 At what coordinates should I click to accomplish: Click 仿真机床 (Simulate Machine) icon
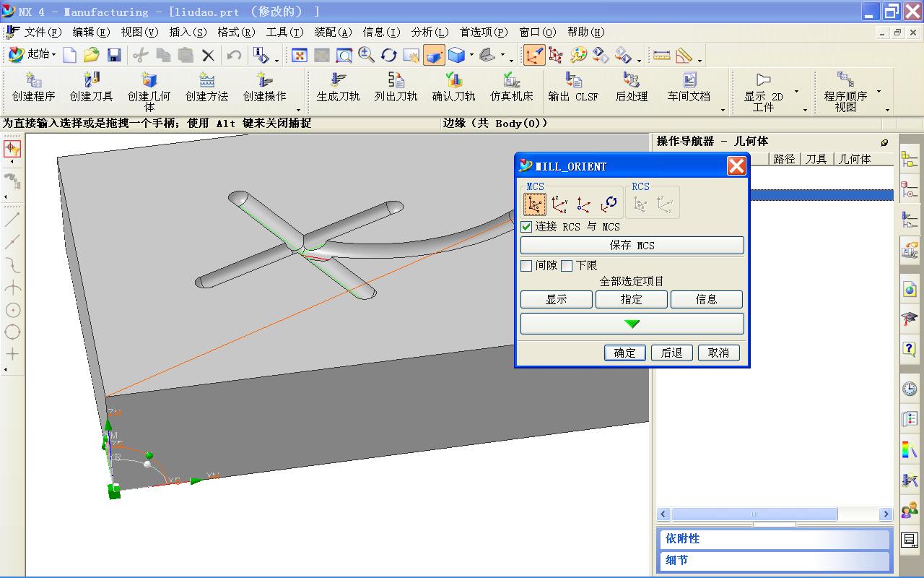511,87
